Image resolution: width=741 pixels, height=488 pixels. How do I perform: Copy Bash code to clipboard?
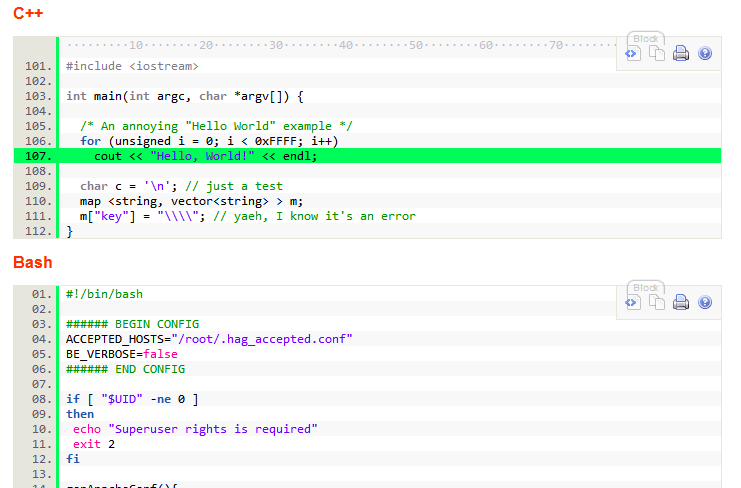click(x=657, y=302)
